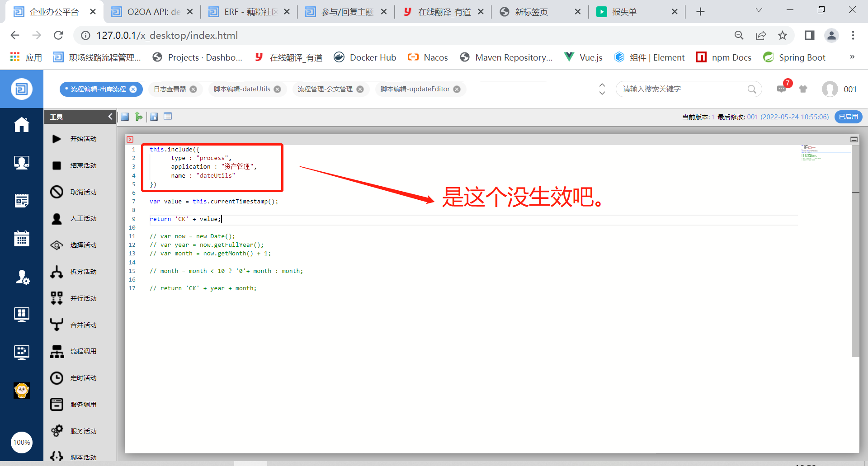Click the list-form icon in the process toolbar
868x466 pixels.
click(x=168, y=116)
